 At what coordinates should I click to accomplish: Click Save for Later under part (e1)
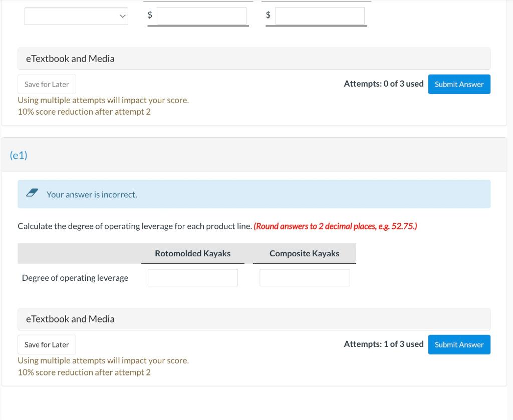tap(47, 344)
